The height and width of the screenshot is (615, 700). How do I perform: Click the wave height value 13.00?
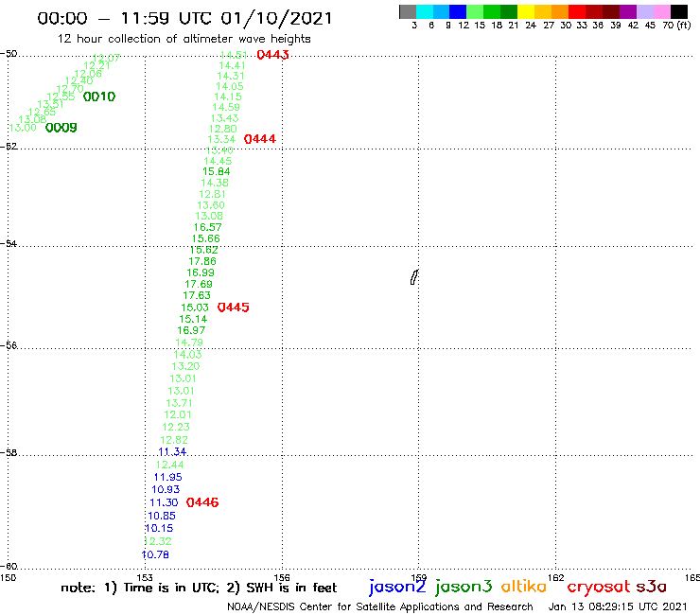(x=23, y=128)
